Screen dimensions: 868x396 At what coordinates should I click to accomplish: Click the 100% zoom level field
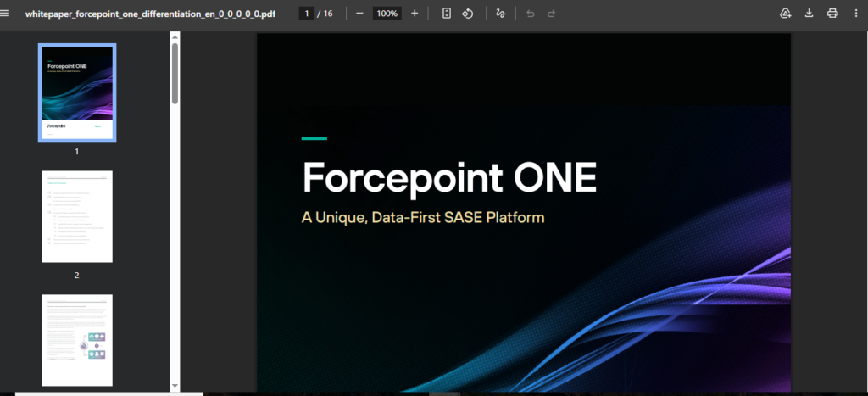[x=387, y=14]
